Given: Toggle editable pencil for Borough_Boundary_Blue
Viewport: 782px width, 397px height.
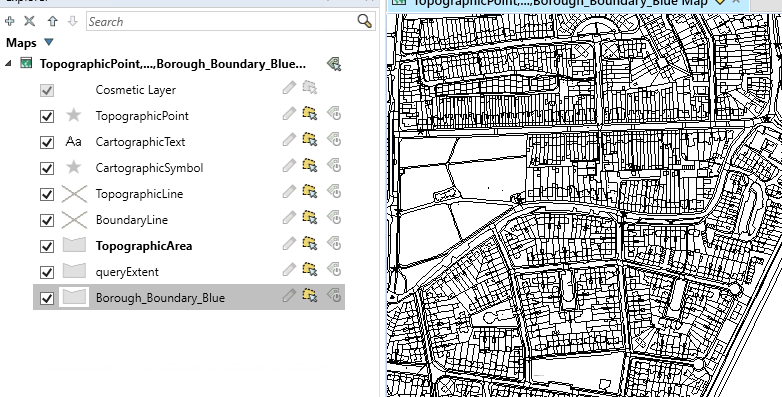Looking at the screenshot, I should [x=289, y=295].
